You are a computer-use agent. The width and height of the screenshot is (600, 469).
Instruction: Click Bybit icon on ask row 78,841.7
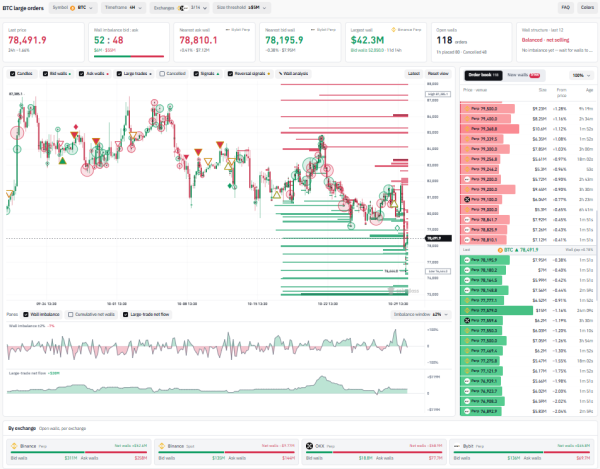tap(466, 220)
